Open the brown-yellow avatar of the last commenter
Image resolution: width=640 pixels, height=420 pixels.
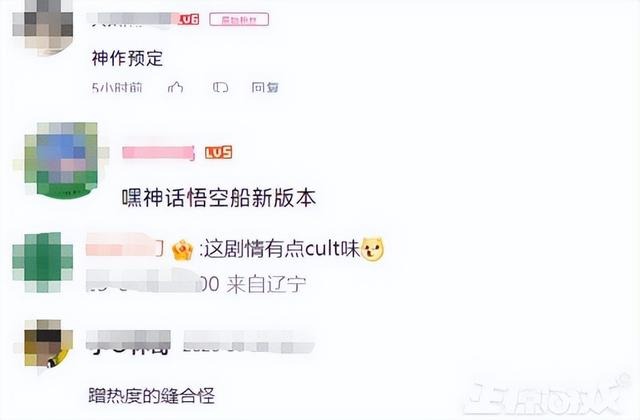pyautogui.click(x=48, y=344)
